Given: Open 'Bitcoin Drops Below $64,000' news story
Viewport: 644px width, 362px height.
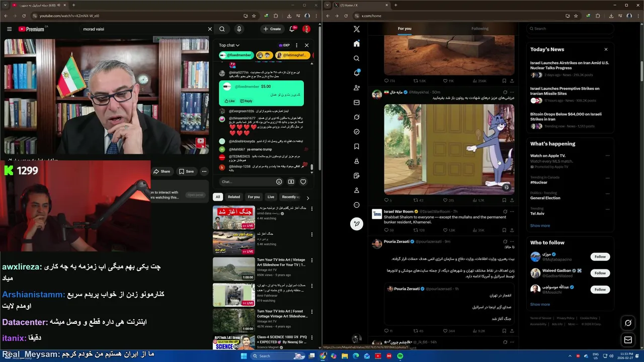Looking at the screenshot, I should (x=570, y=120).
